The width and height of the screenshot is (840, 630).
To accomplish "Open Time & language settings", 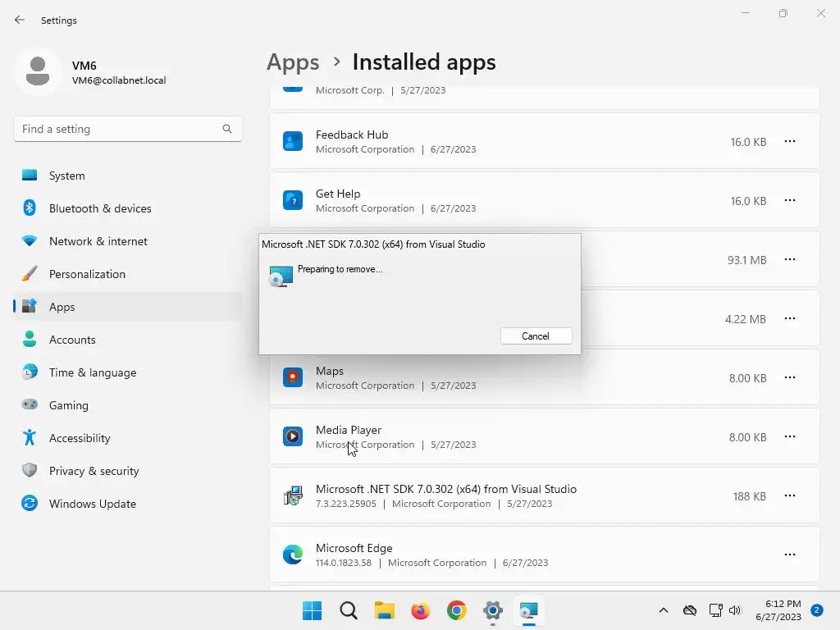I will tap(127, 372).
